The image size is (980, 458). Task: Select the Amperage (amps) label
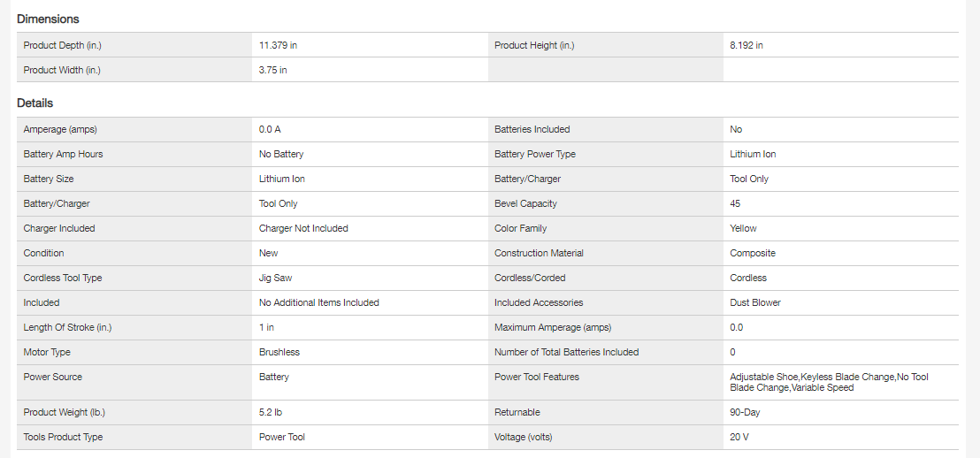[60, 129]
